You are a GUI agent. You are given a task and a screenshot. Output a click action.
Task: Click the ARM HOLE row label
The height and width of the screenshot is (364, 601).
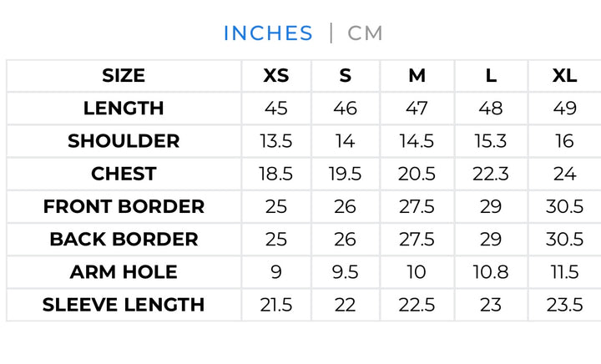tap(124, 272)
